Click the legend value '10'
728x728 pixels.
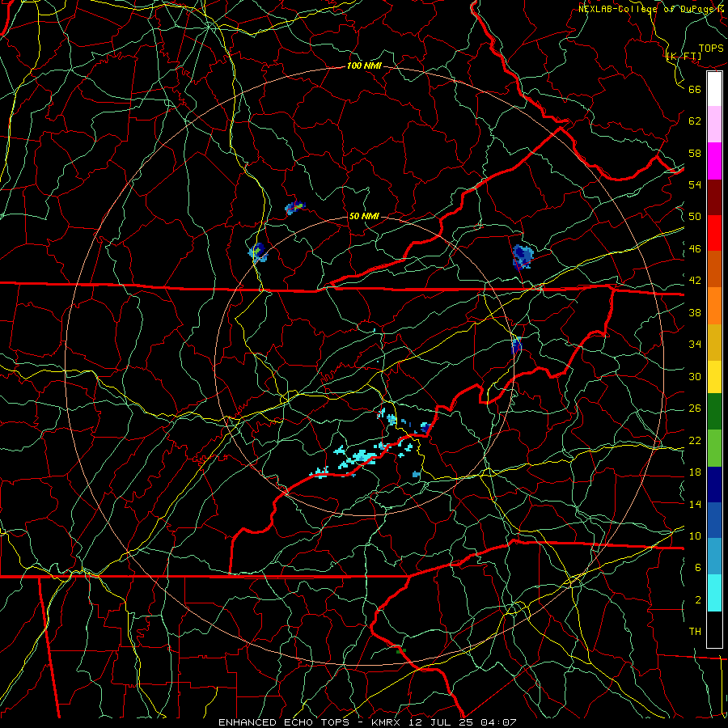[x=695, y=535]
